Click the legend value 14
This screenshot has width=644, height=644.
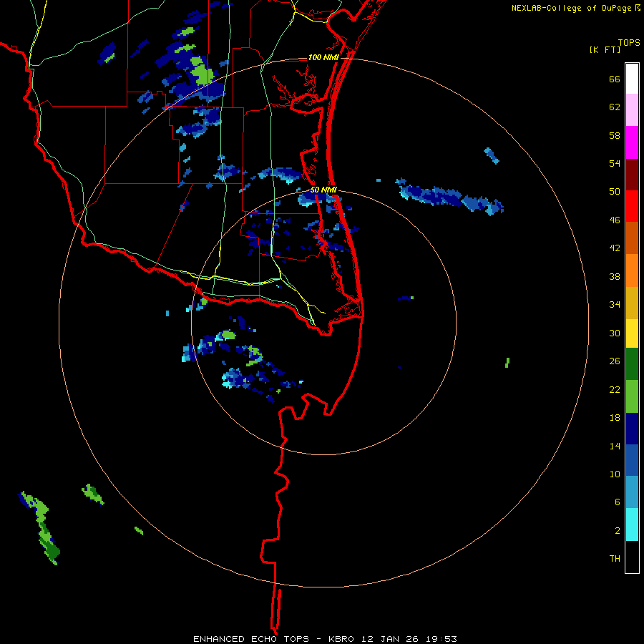pos(615,446)
